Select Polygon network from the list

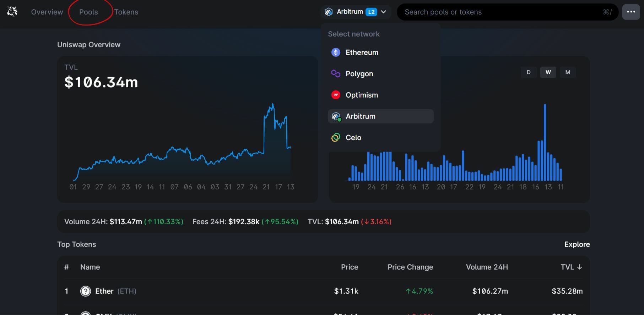coord(380,74)
